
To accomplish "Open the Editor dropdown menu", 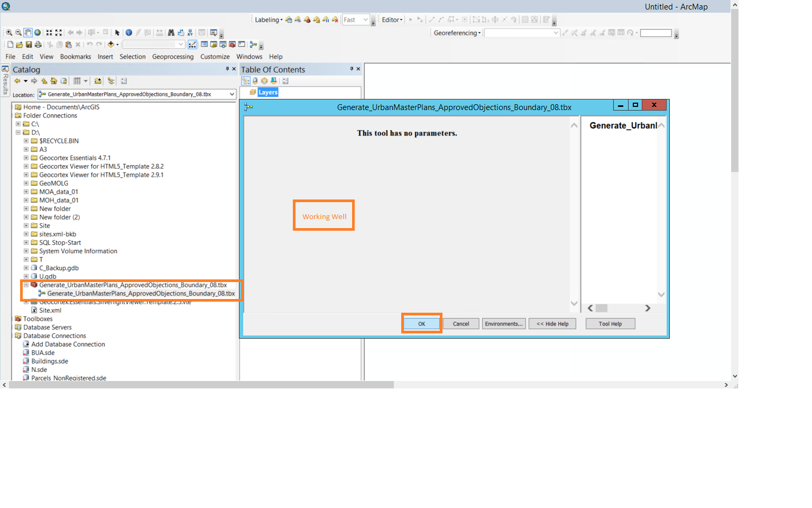I will [x=392, y=20].
